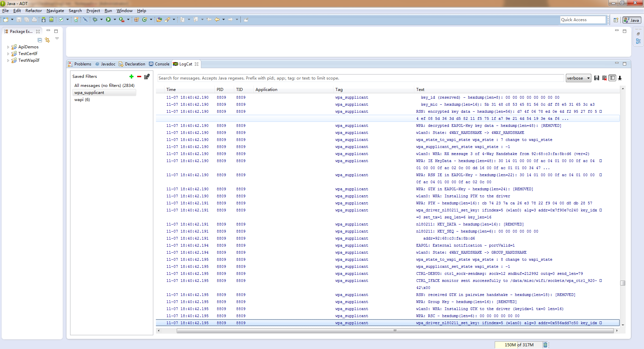The width and height of the screenshot is (644, 349).
Task: Click New Android XML file icon
Action: coord(76,20)
